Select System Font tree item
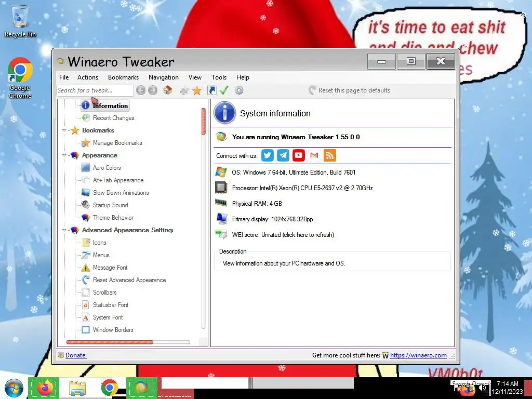Viewport: 532px width, 399px height. pos(108,317)
